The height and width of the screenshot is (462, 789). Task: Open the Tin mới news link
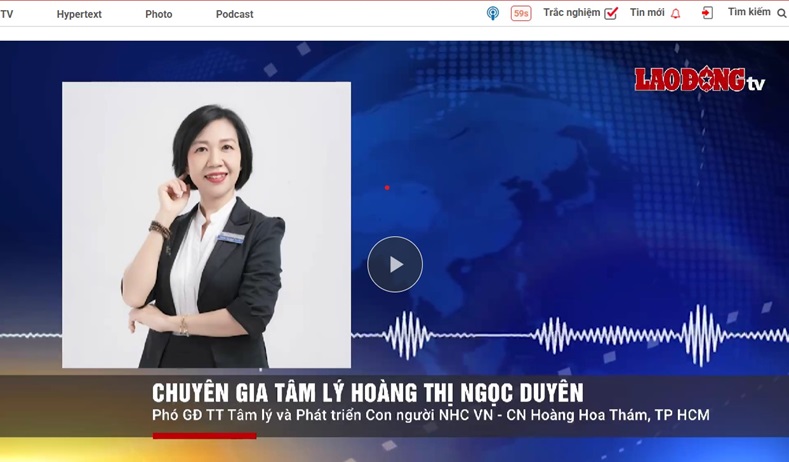(x=647, y=13)
